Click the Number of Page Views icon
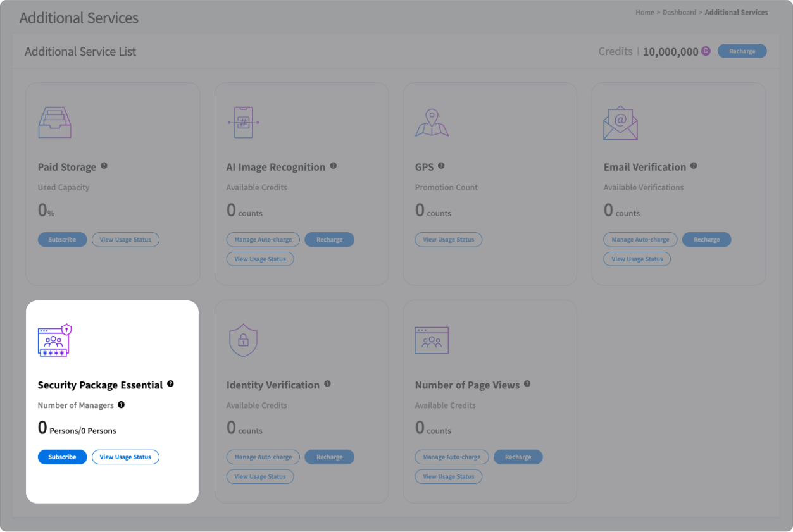 tap(432, 340)
